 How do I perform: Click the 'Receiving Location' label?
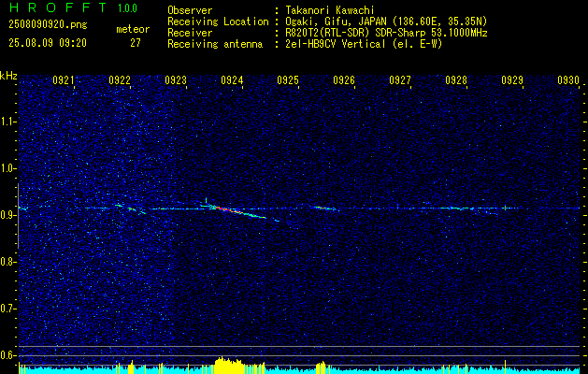[218, 22]
